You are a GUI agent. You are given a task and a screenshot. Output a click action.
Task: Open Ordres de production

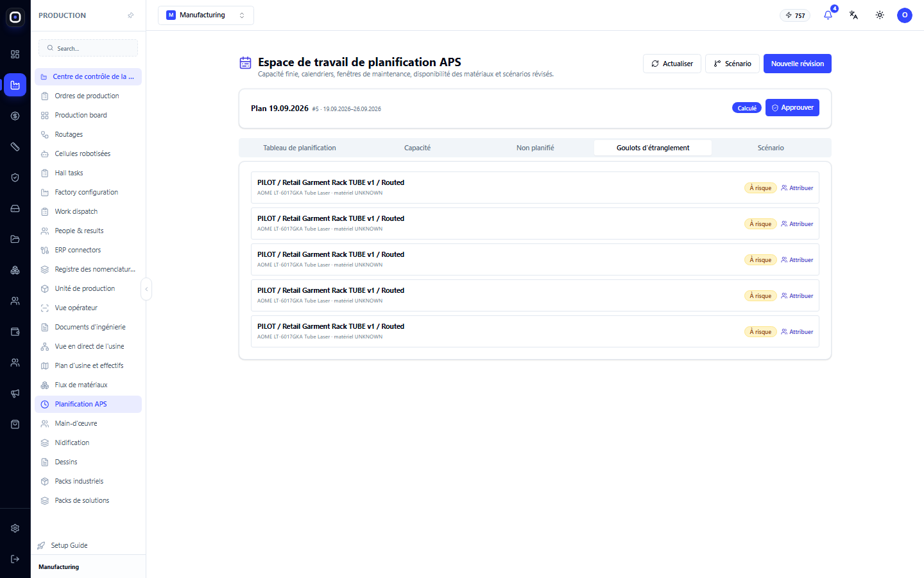88,96
